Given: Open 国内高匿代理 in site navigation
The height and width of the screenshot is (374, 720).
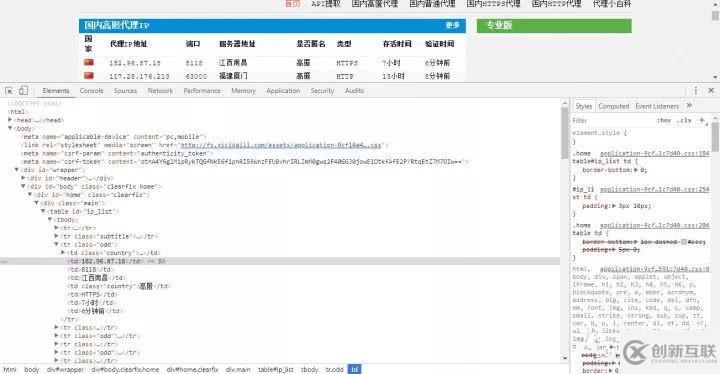Looking at the screenshot, I should 375,3.
